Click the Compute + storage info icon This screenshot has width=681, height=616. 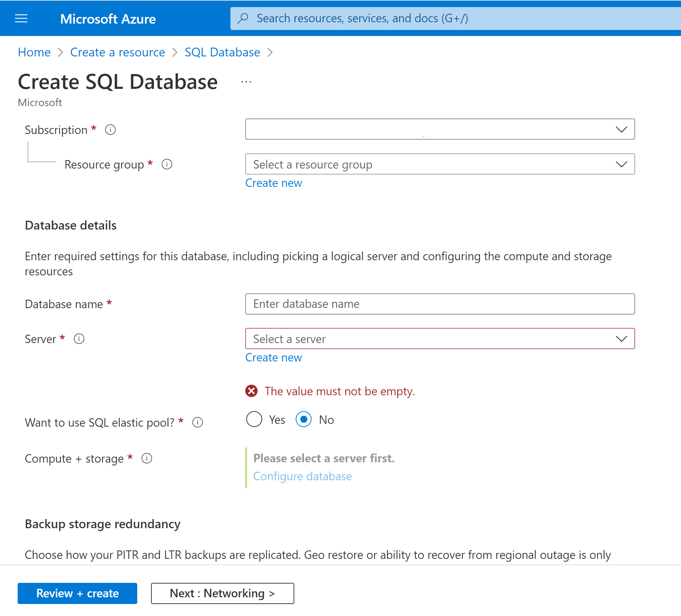coord(147,458)
